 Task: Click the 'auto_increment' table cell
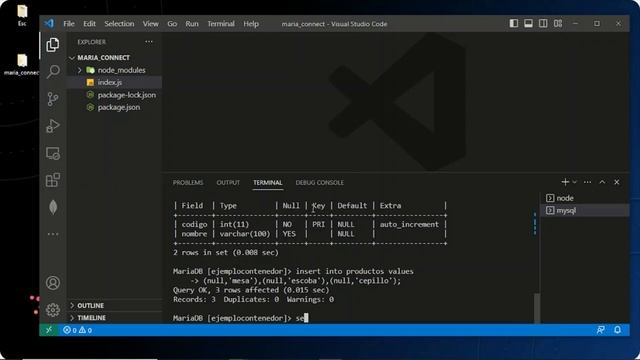(409, 224)
